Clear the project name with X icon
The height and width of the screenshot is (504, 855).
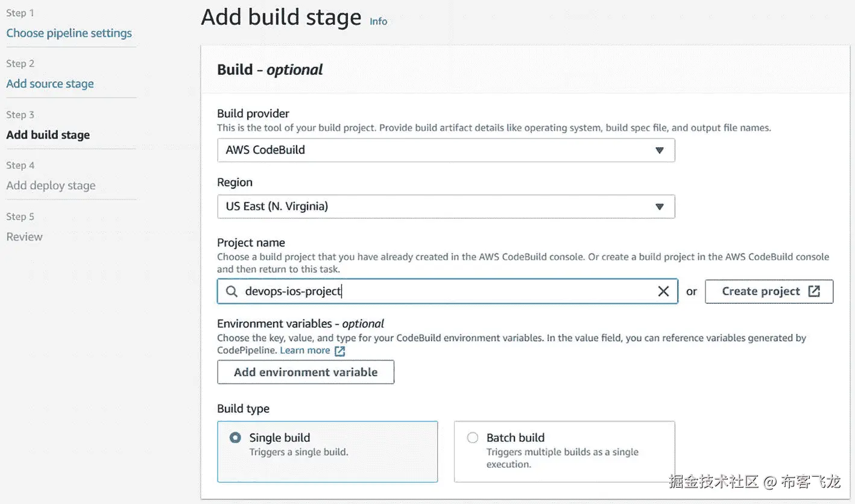coord(663,292)
